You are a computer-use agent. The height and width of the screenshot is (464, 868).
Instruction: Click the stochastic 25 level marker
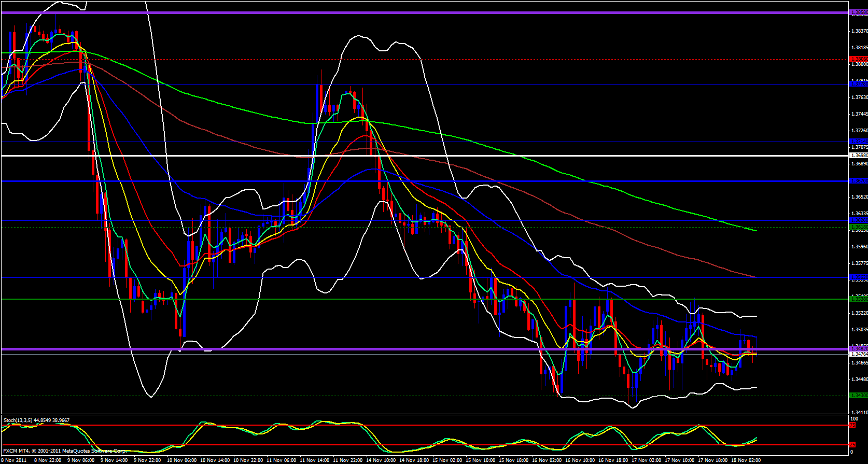click(852, 445)
